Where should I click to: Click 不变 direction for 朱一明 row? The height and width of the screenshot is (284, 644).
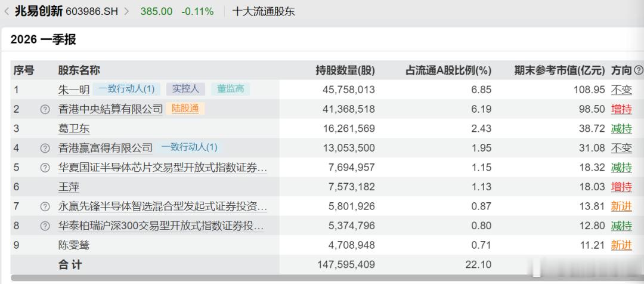[621, 89]
